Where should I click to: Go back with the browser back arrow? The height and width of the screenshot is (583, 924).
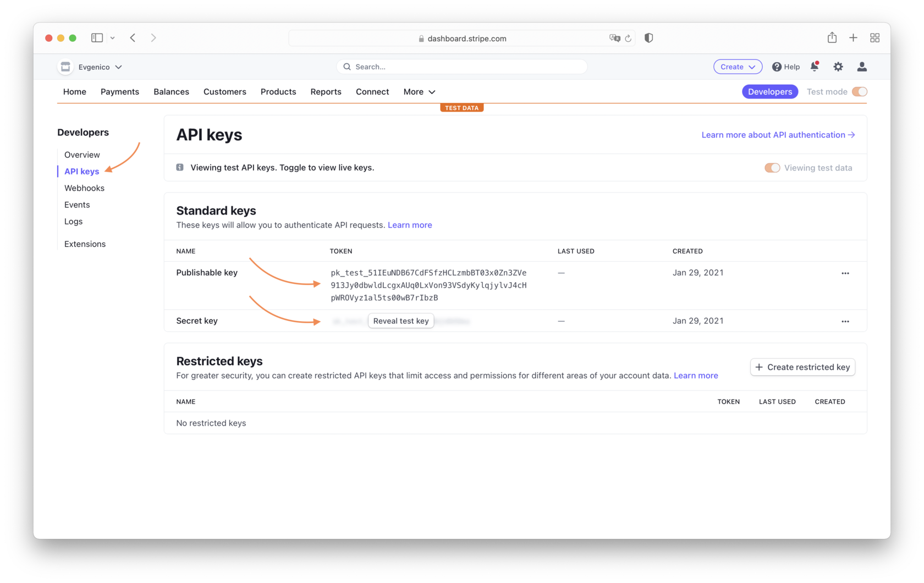tap(133, 38)
